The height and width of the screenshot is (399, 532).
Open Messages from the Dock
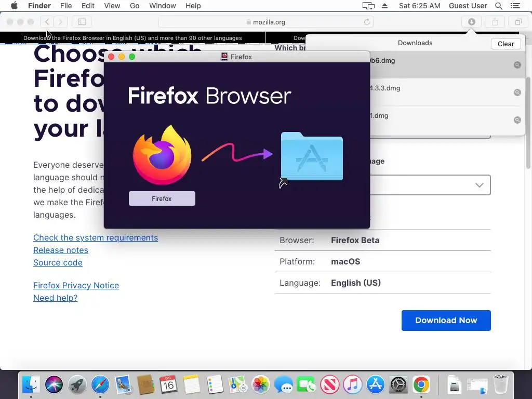pyautogui.click(x=284, y=385)
